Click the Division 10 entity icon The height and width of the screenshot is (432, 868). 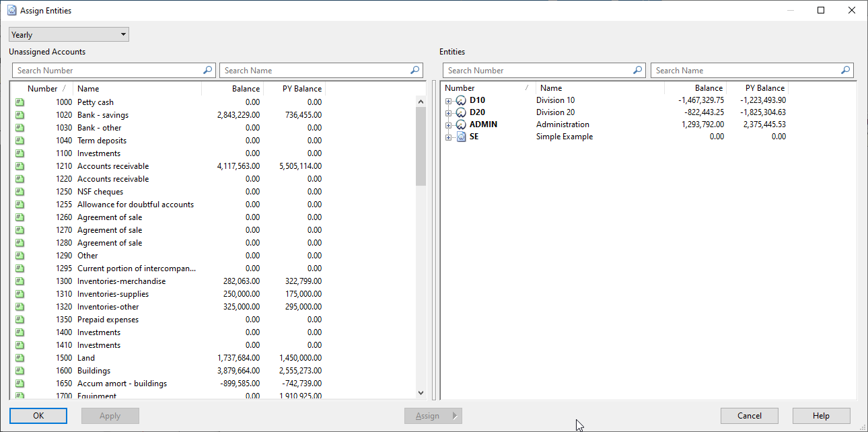pyautogui.click(x=461, y=100)
